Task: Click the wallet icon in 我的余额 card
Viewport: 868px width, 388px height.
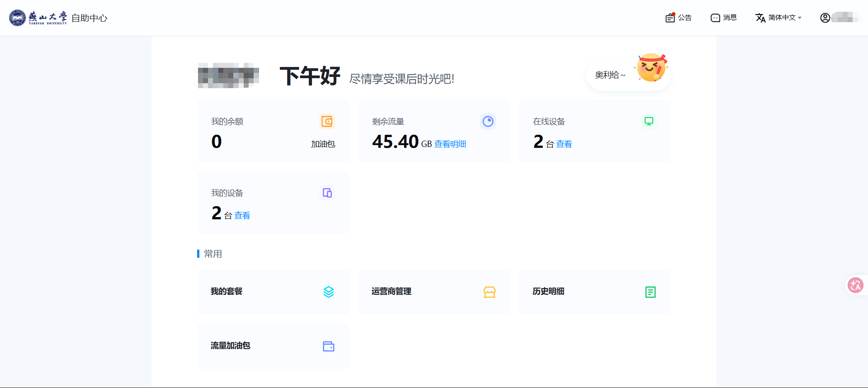Action: [327, 121]
